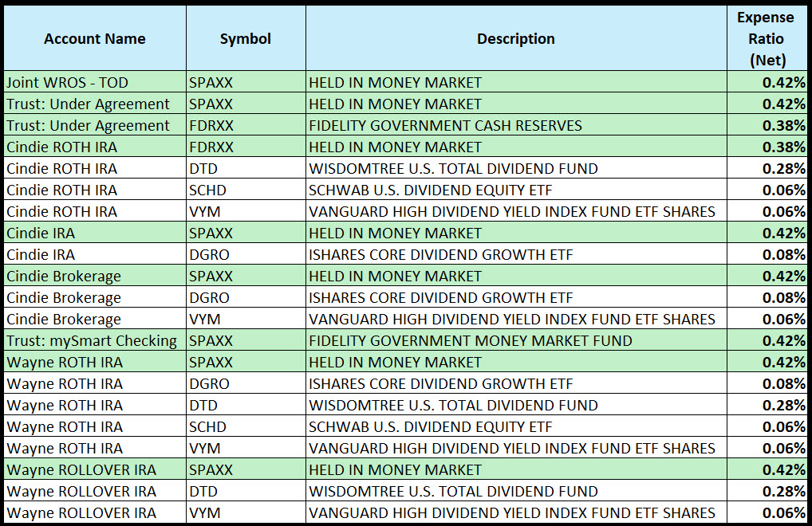Screen dimensions: 812x526
Task: Click the Account Name column header
Action: tap(94, 38)
